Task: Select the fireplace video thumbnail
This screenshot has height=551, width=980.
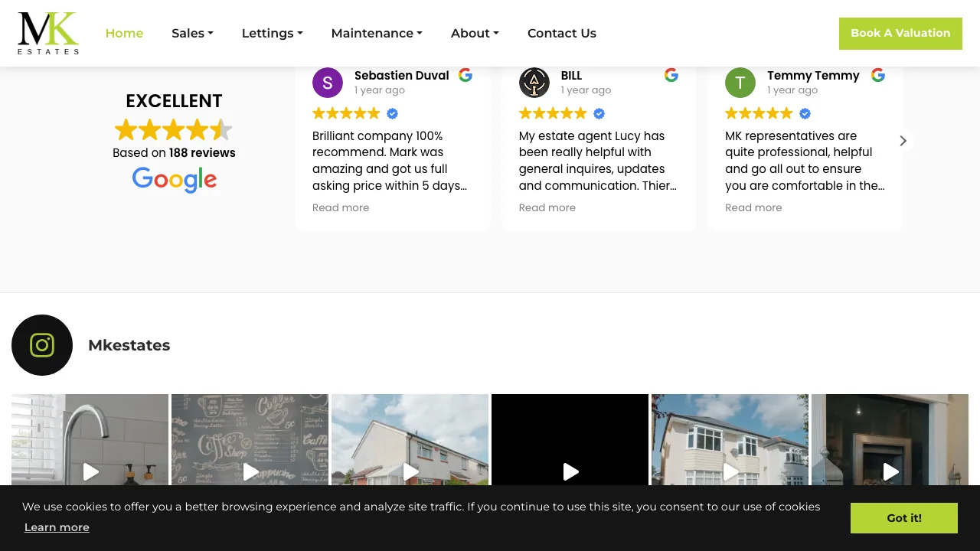Action: [x=890, y=472]
